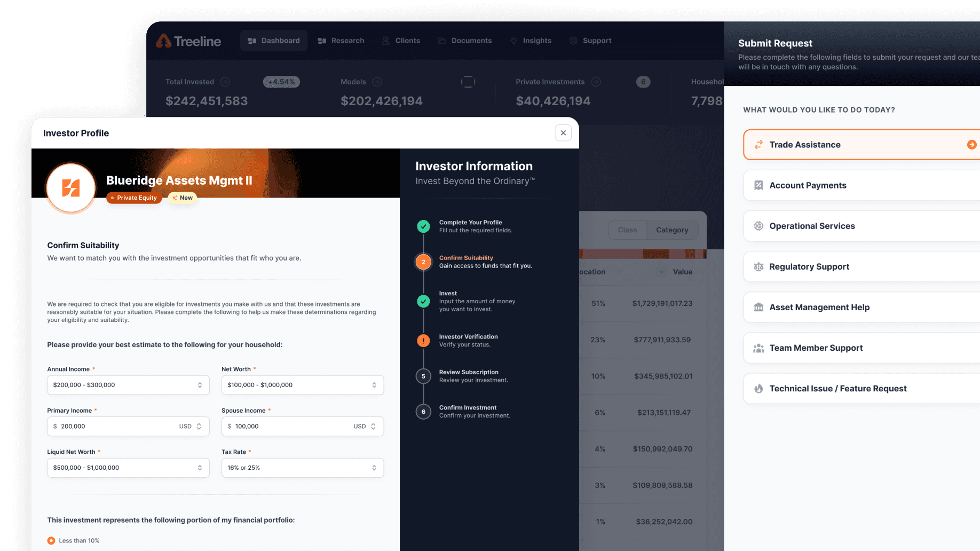Go to the Documents tab
This screenshot has height=551, width=980.
(x=465, y=41)
